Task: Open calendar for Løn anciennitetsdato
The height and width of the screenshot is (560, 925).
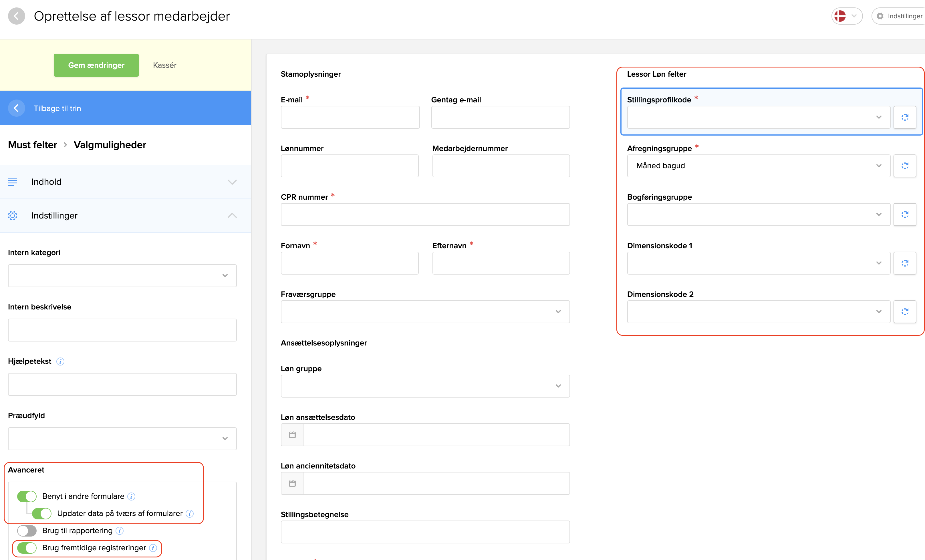Action: (x=292, y=483)
